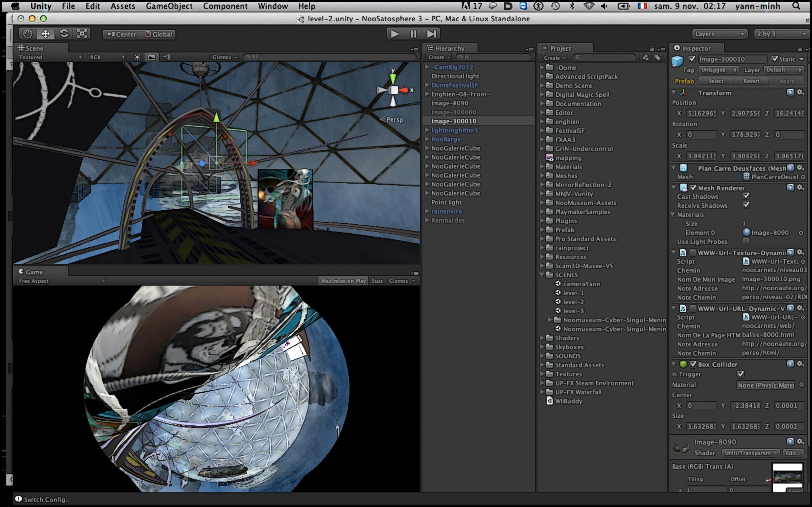Open Transform component gear menu
The height and width of the screenshot is (507, 812).
point(801,92)
